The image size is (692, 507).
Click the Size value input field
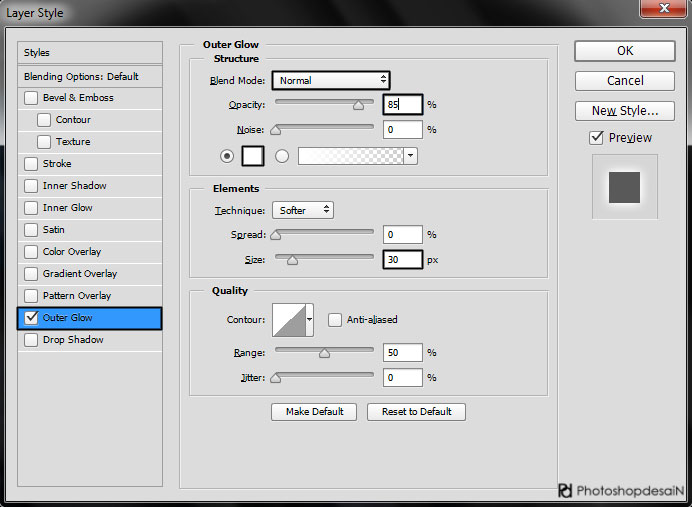click(402, 260)
